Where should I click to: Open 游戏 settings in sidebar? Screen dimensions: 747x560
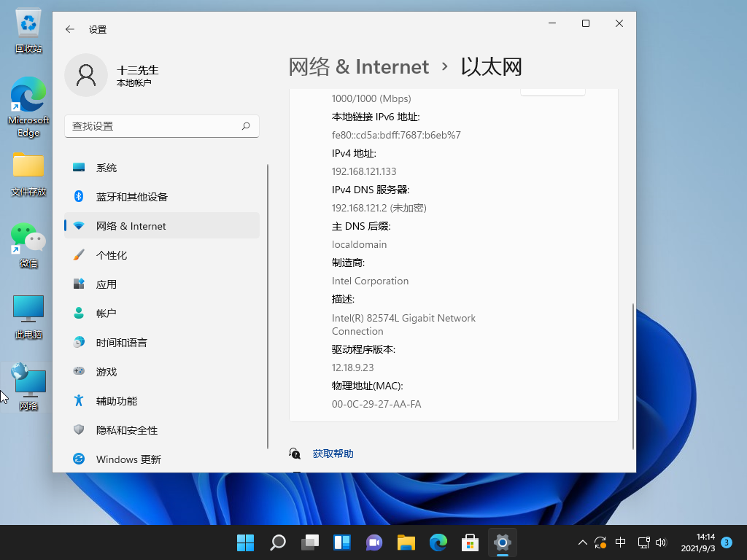(107, 371)
